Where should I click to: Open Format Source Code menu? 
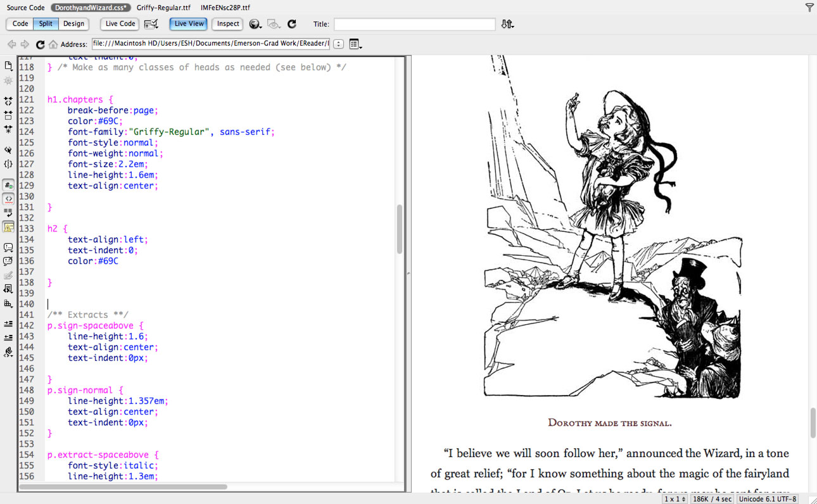click(8, 352)
